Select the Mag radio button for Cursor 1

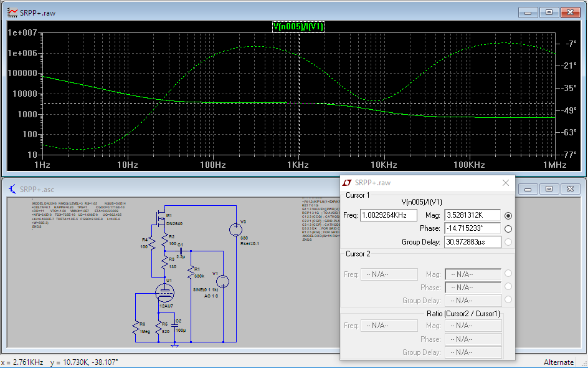[x=508, y=215]
